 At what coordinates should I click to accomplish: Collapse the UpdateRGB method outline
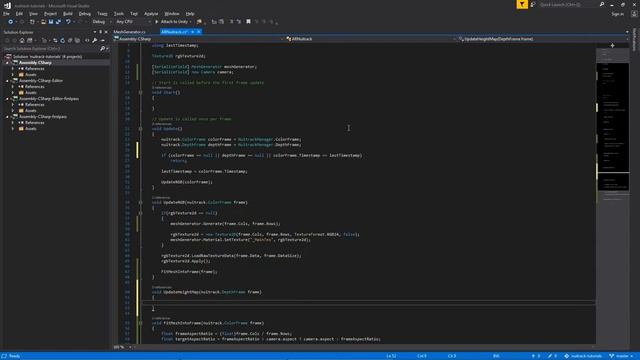tap(140, 202)
